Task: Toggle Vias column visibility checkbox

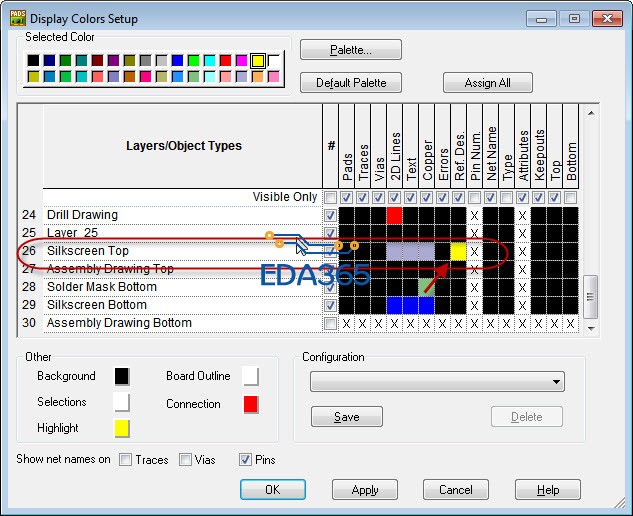Action: [378, 198]
